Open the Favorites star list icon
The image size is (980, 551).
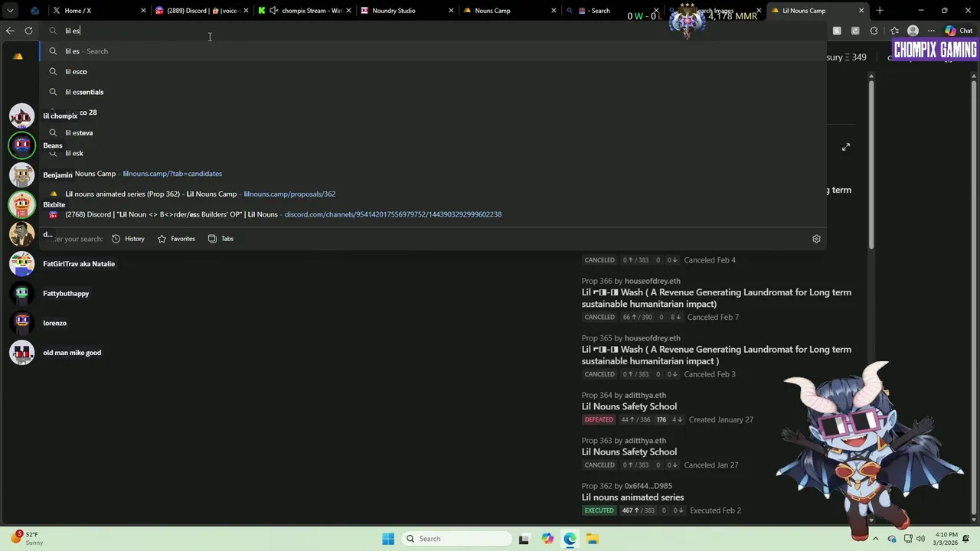click(894, 31)
